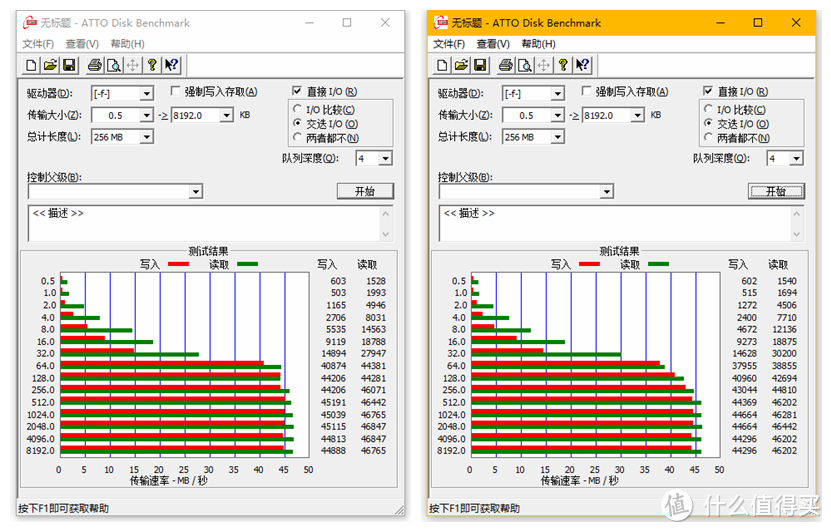Viewport: 831px width, 532px height.
Task: Click the Print icon in right window
Action: click(506, 65)
